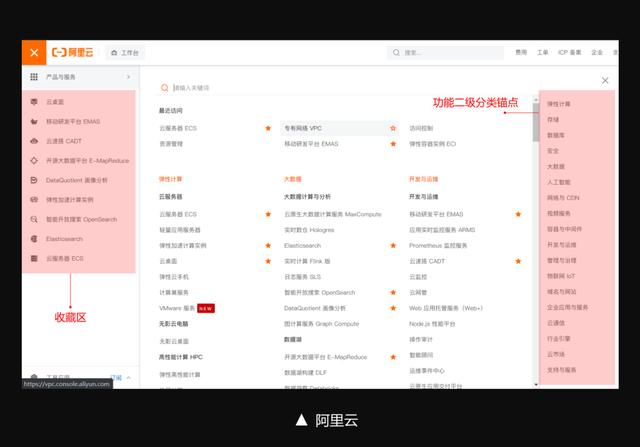Viewport: 640px width, 447px height.
Task: Open 工单 in the top navigation
Action: point(542,52)
